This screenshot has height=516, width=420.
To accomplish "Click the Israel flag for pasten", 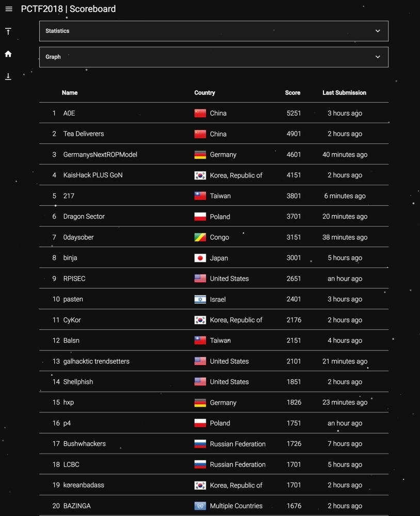I will click(x=200, y=299).
